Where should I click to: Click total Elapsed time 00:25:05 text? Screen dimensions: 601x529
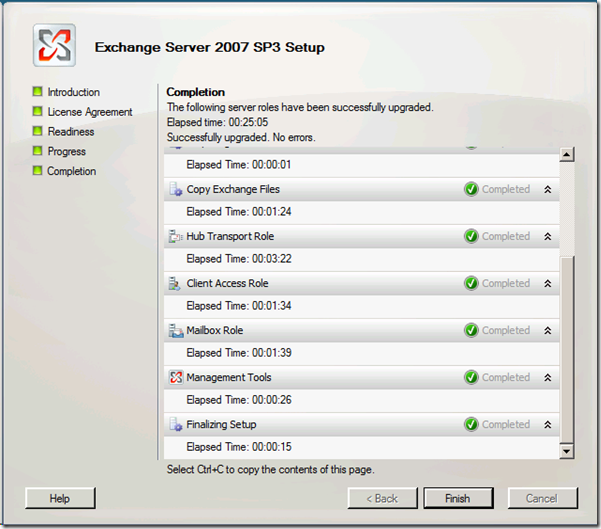(x=217, y=122)
